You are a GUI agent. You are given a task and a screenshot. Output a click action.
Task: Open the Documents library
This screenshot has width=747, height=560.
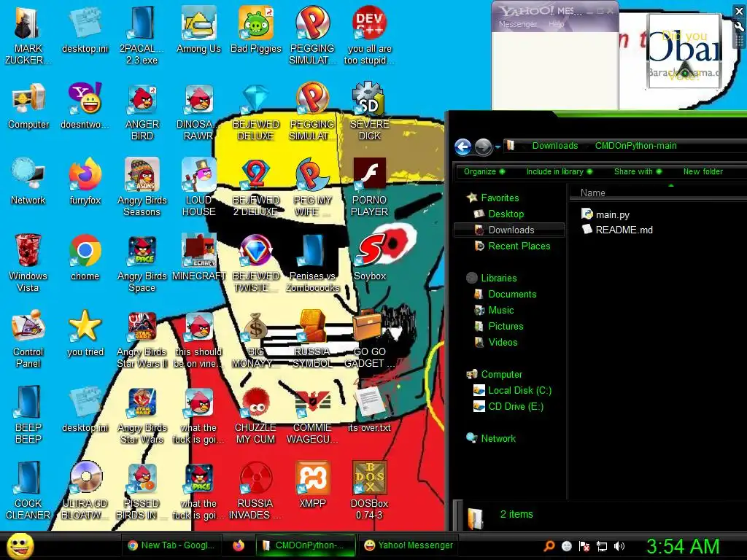point(505,294)
